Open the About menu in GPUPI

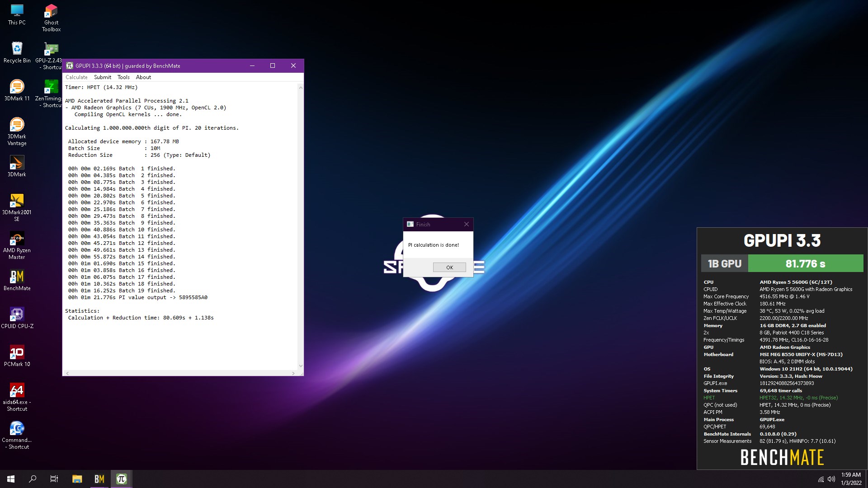tap(143, 77)
